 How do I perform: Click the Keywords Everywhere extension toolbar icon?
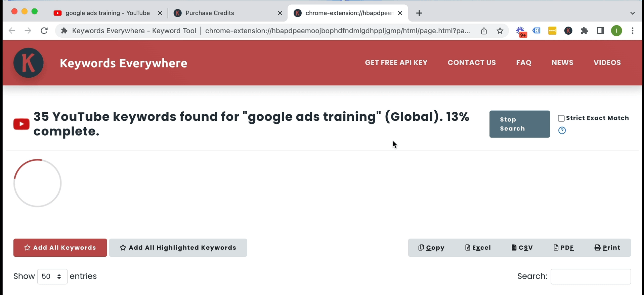point(568,31)
